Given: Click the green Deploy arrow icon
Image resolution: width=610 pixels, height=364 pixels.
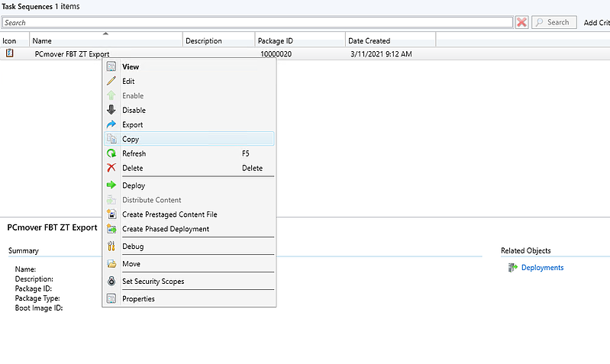Looking at the screenshot, I should point(111,185).
